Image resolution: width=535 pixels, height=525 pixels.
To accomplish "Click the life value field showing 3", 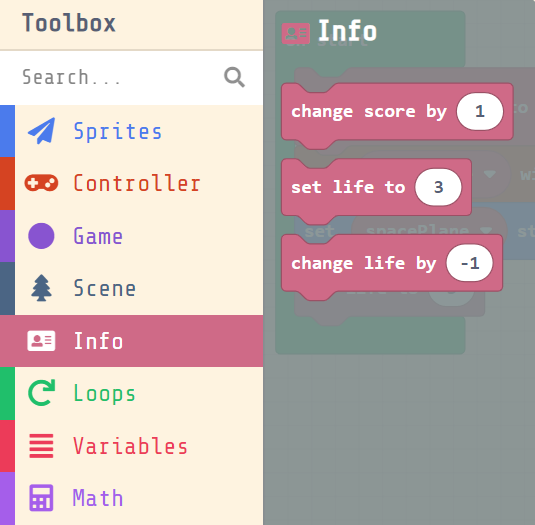I will pyautogui.click(x=438, y=187).
